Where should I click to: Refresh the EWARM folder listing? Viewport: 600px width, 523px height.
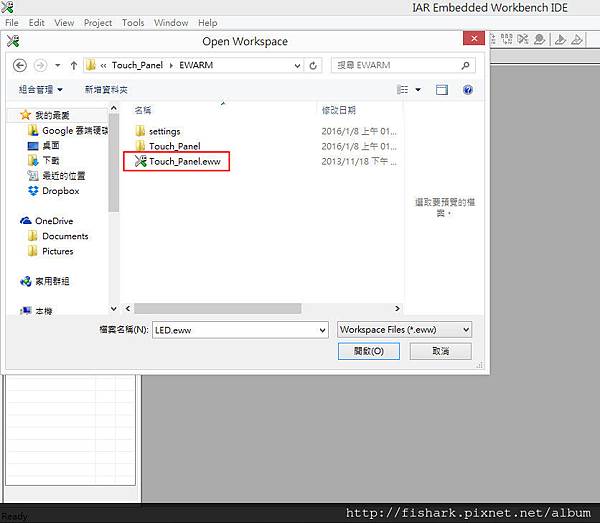pyautogui.click(x=313, y=65)
